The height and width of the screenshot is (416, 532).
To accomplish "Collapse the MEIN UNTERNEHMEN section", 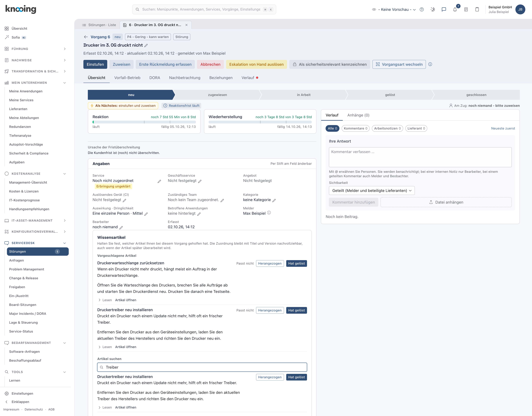I will pos(35,83).
